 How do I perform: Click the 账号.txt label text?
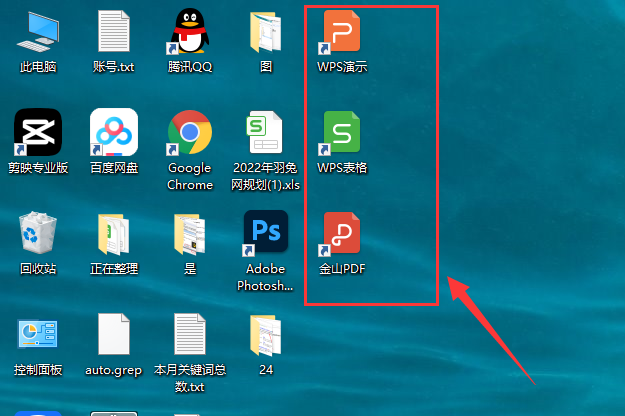pos(114,67)
